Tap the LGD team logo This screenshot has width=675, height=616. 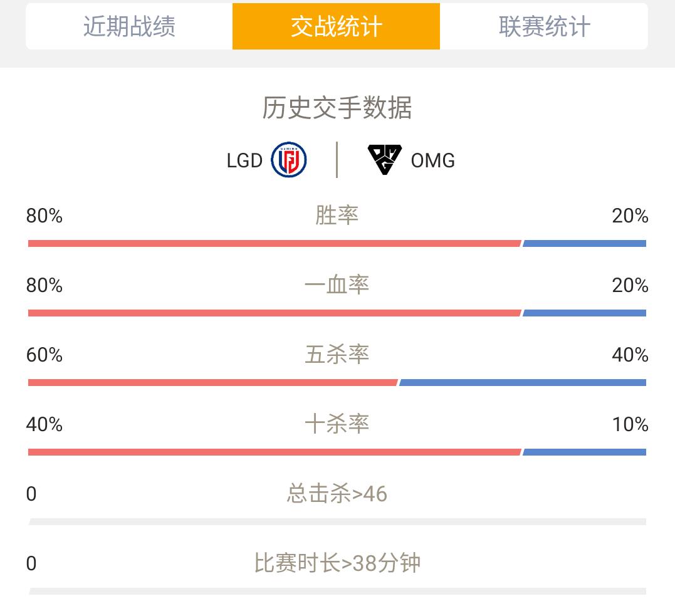click(289, 160)
